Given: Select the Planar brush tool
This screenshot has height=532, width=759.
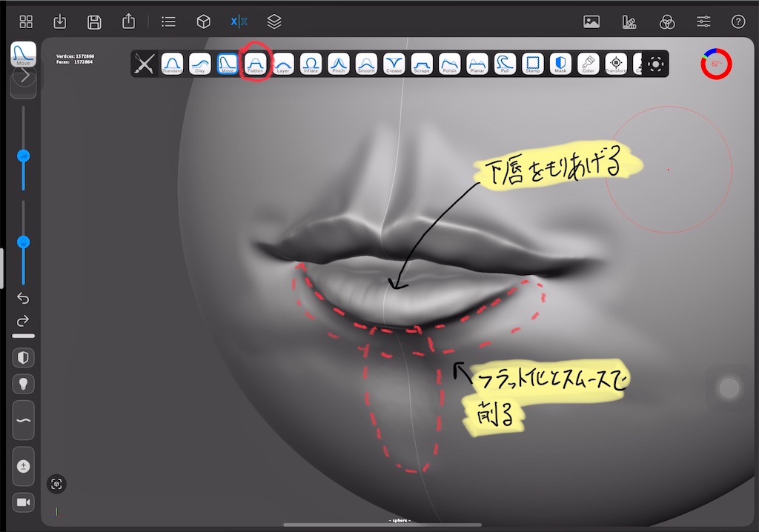Looking at the screenshot, I should (477, 64).
